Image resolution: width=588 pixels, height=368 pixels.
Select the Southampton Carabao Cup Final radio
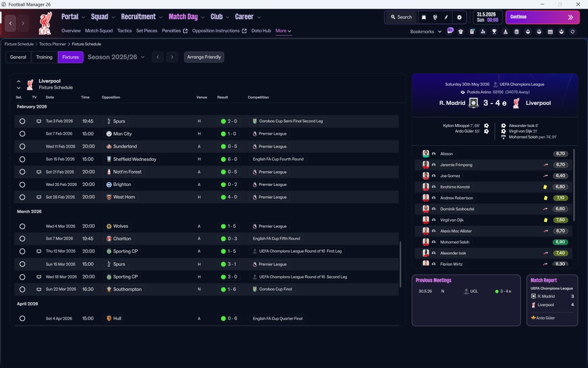point(22,289)
